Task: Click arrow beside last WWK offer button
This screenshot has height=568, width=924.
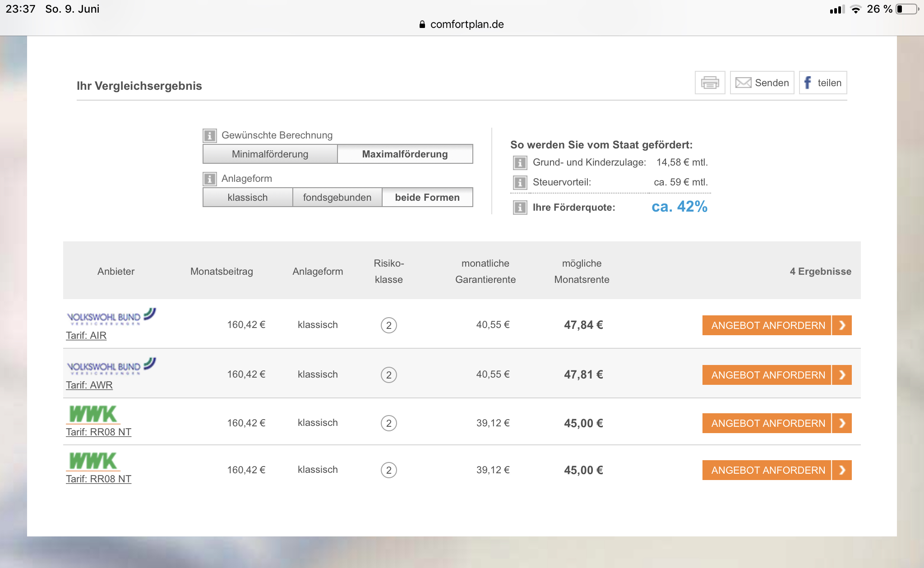Action: pyautogui.click(x=842, y=470)
